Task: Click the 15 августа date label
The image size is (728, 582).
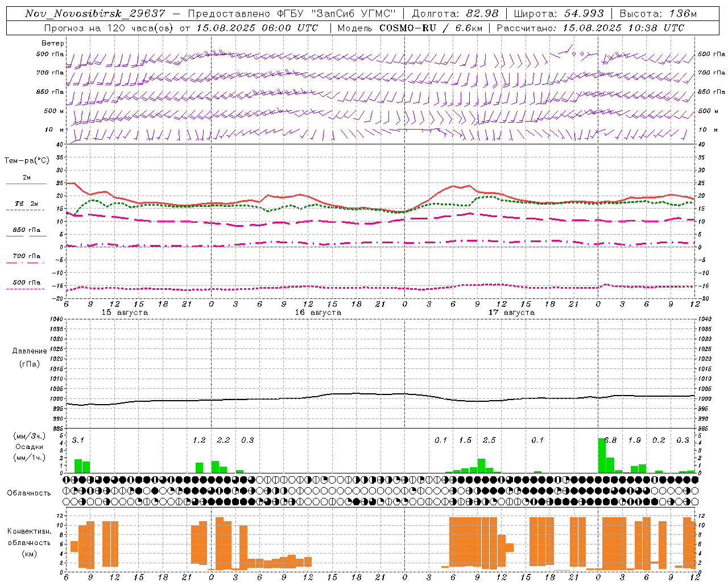Action: pyautogui.click(x=125, y=313)
